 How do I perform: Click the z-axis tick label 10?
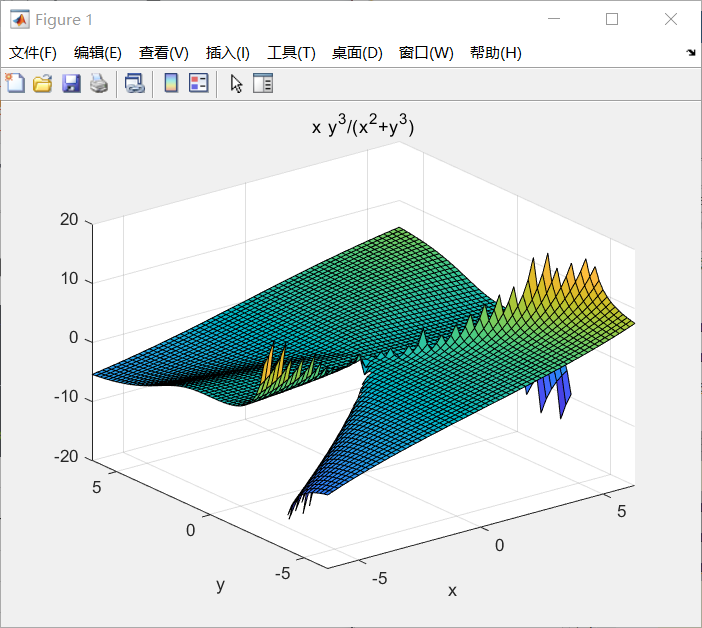click(69, 279)
